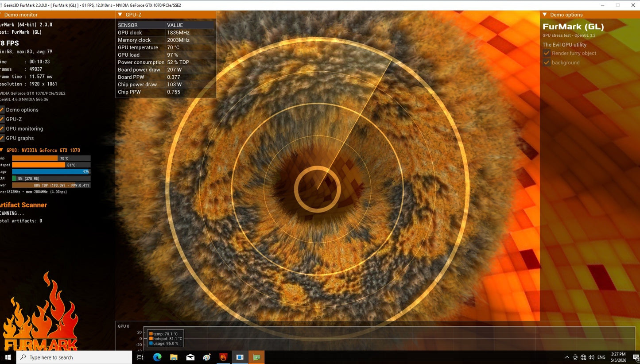Select the FurMark flame icon in taskbar
This screenshot has width=640, height=364.
(x=223, y=357)
